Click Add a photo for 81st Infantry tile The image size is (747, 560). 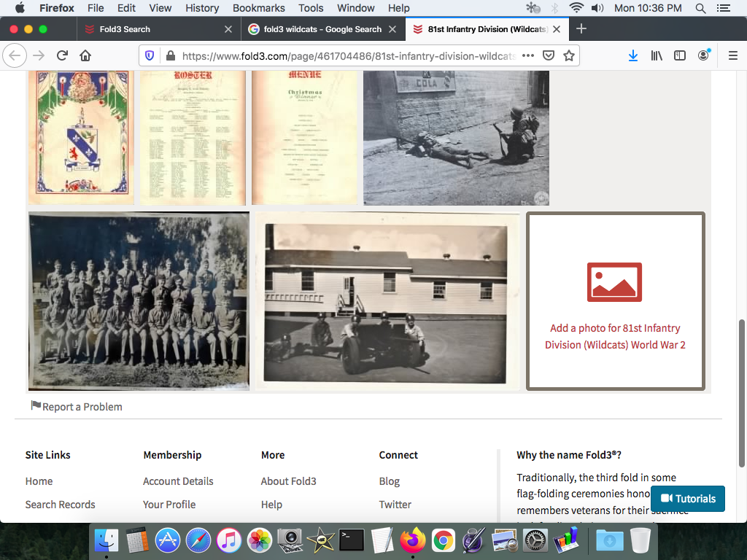615,301
